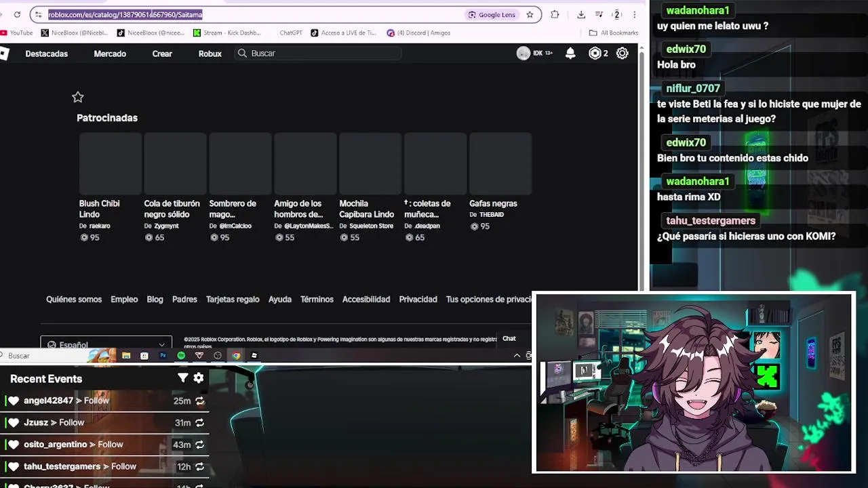868x488 pixels.
Task: Click the Google Lens button in address bar
Action: click(x=492, y=14)
